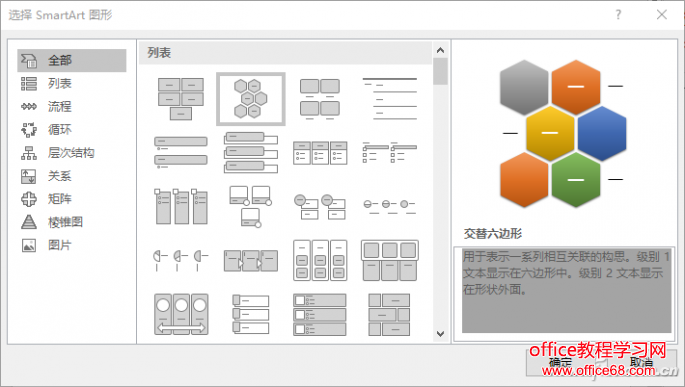Choose the first Basic Block List layout
This screenshot has height=387, width=685.
(x=181, y=99)
